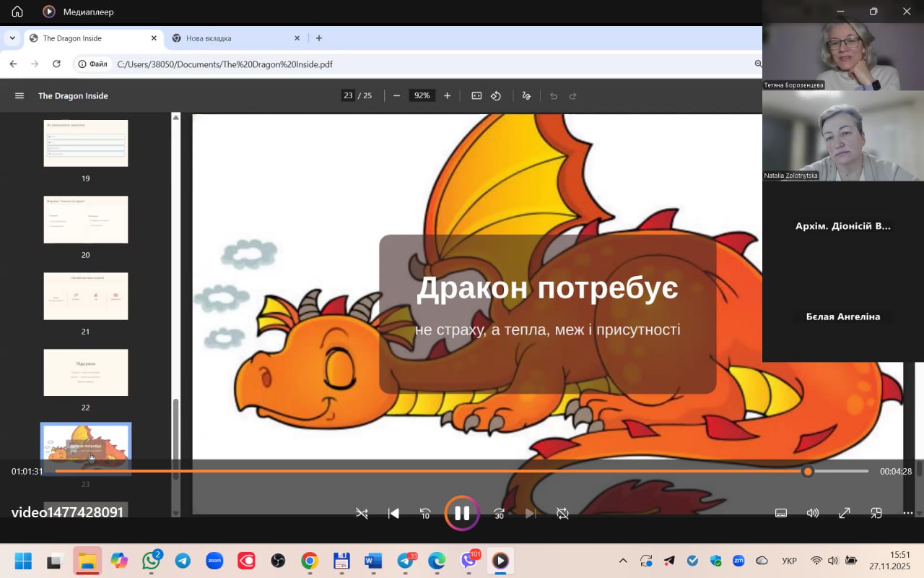Click the picture-in-picture icon in media player

tap(876, 513)
